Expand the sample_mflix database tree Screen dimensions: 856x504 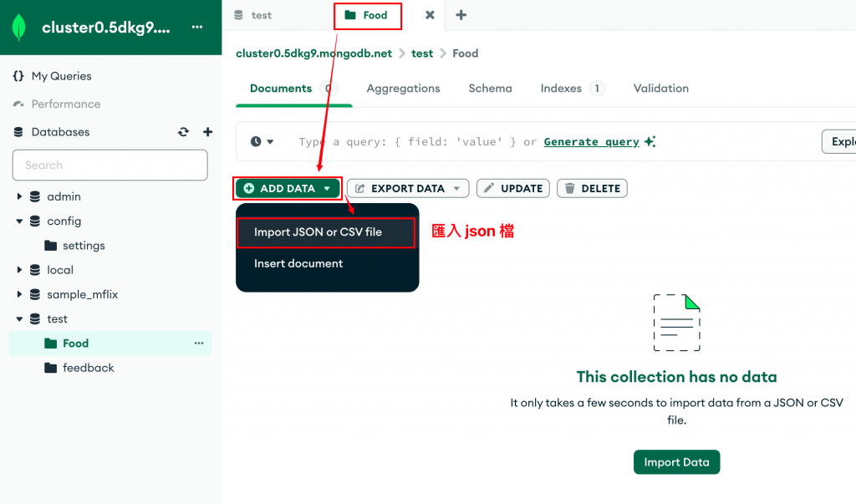(x=19, y=294)
